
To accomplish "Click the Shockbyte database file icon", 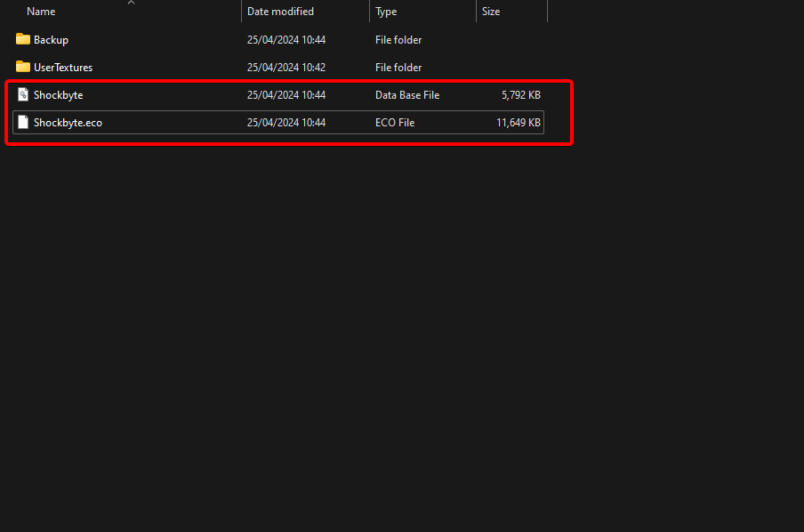I will click(x=22, y=94).
